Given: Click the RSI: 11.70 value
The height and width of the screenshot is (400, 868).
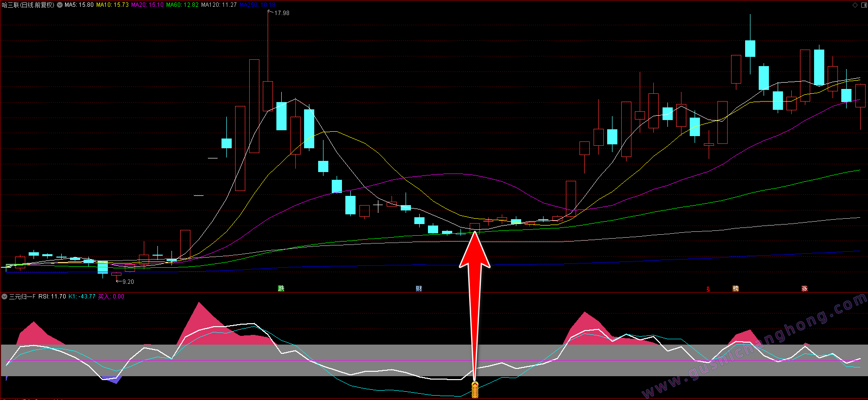Looking at the screenshot, I should [52, 296].
